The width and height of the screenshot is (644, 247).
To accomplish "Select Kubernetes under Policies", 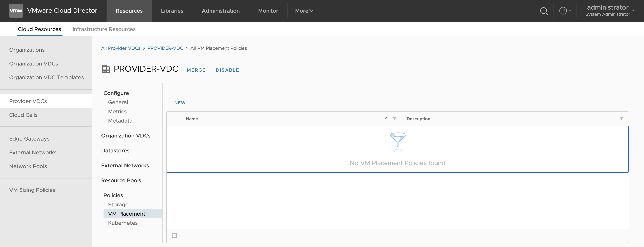I will tap(123, 223).
